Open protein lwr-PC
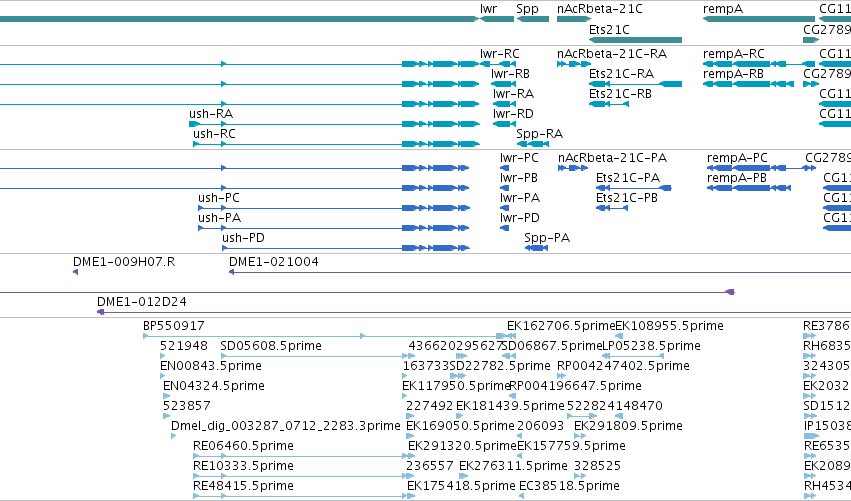 [x=519, y=158]
